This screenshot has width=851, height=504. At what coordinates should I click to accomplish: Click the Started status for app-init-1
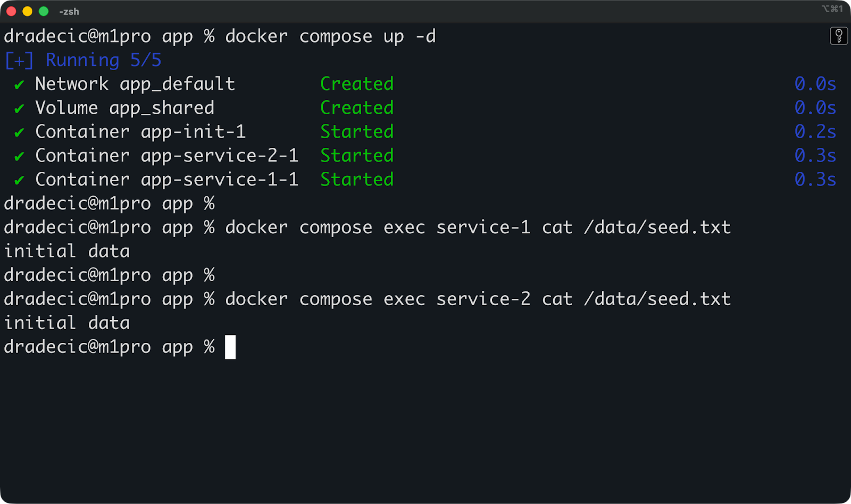click(x=357, y=132)
